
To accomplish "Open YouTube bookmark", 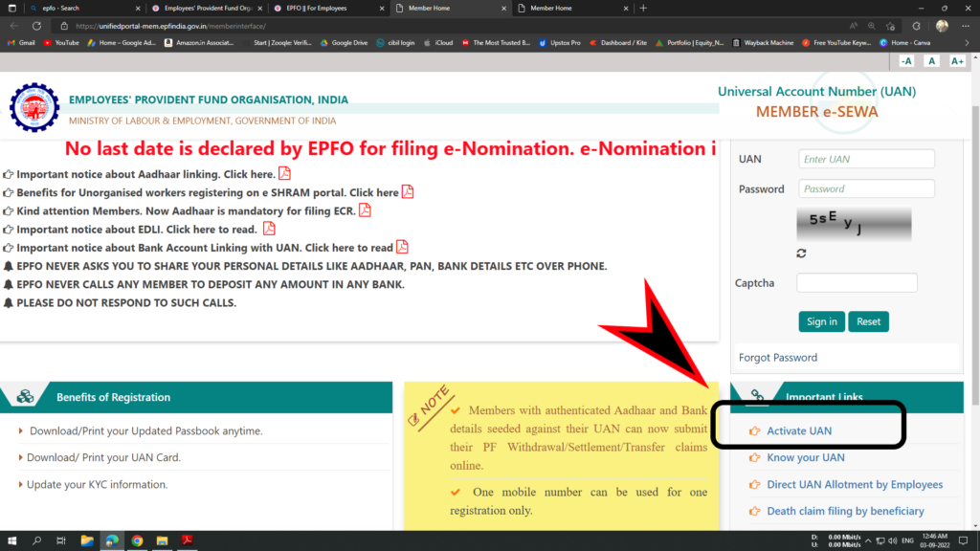I will pyautogui.click(x=60, y=43).
